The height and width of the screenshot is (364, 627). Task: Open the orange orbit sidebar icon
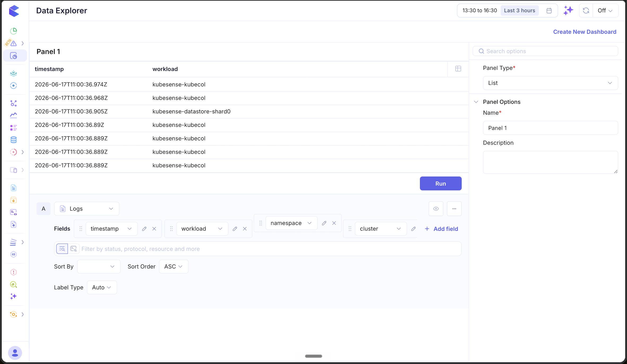[14, 314]
